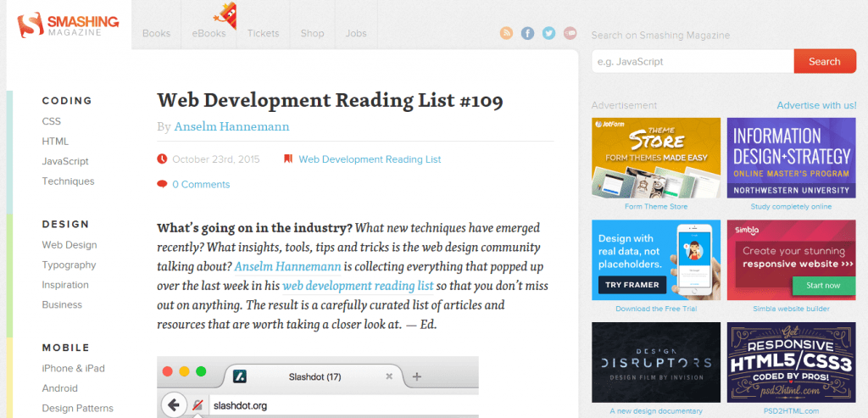Click the Design Disruptors film ad
The width and height of the screenshot is (868, 418).
(x=656, y=362)
